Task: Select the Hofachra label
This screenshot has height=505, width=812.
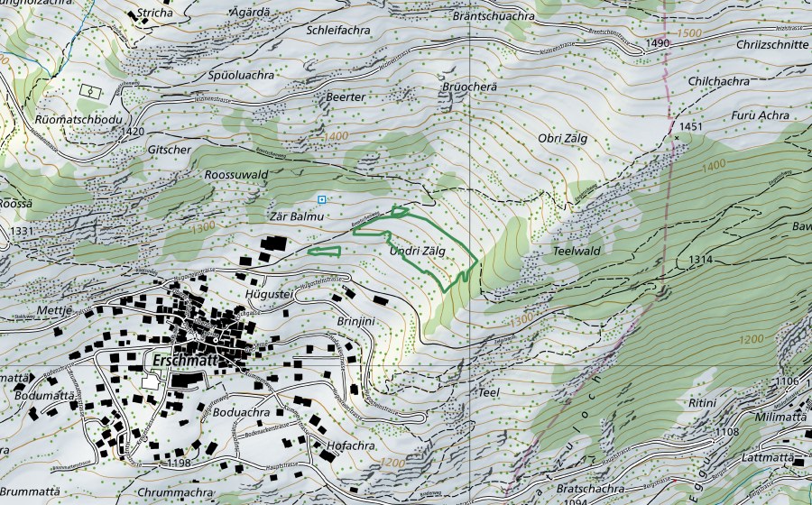Action: pos(351,445)
